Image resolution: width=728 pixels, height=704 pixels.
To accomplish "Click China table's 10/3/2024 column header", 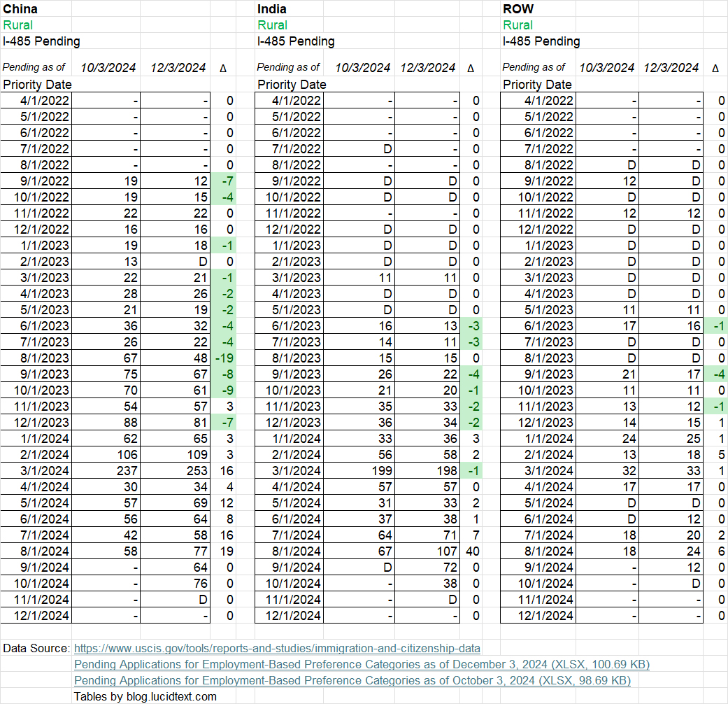I will coord(108,68).
